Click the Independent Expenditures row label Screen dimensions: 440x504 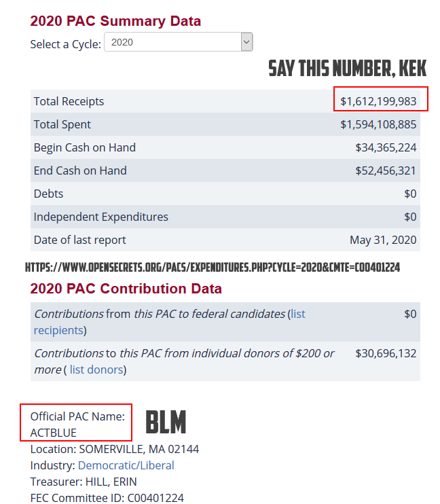(100, 217)
